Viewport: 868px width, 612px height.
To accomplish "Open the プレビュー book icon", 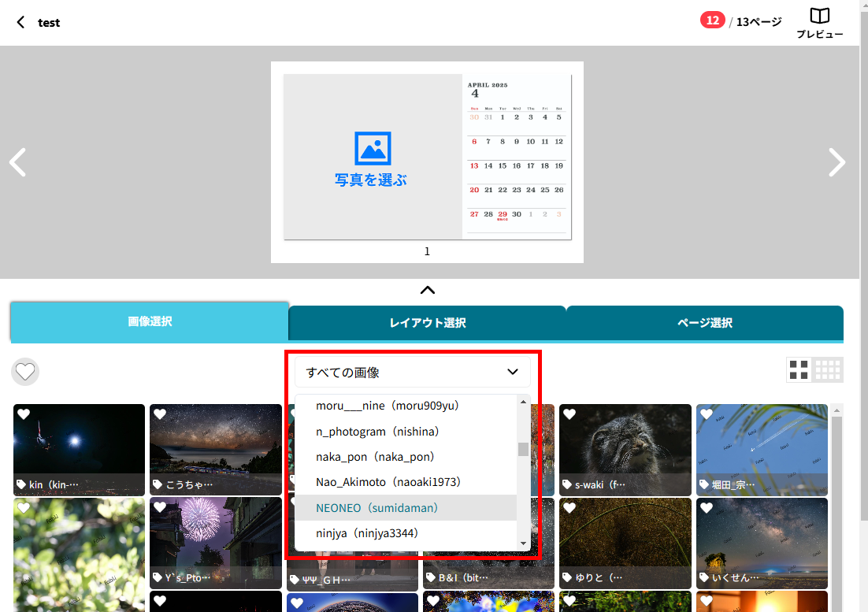I will coord(820,17).
